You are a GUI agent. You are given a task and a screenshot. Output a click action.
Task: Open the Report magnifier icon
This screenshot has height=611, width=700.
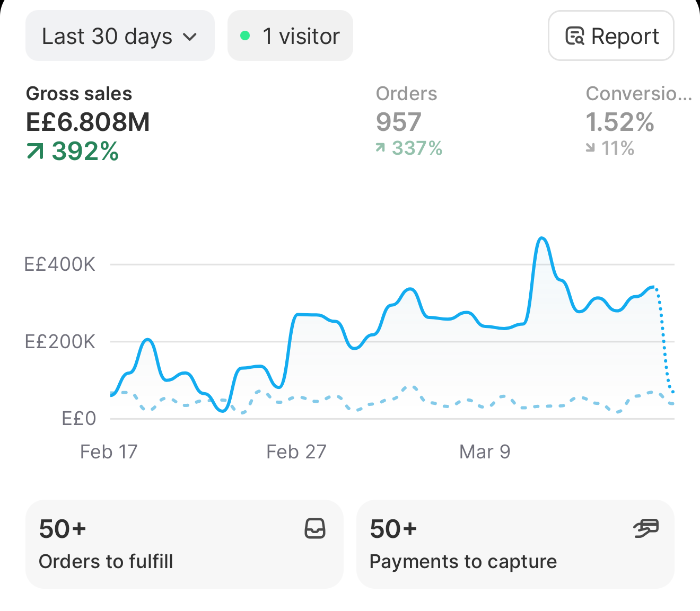coord(575,36)
